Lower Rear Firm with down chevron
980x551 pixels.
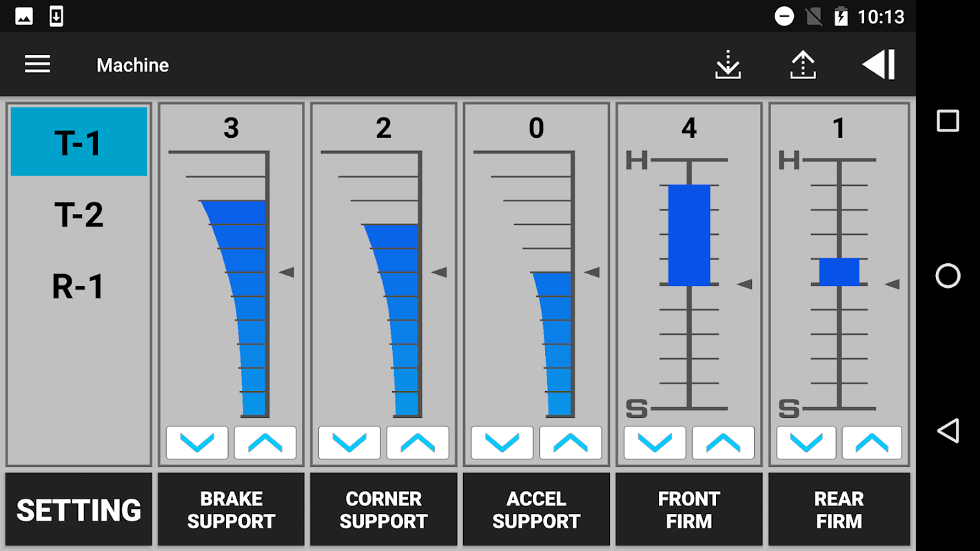click(x=806, y=443)
